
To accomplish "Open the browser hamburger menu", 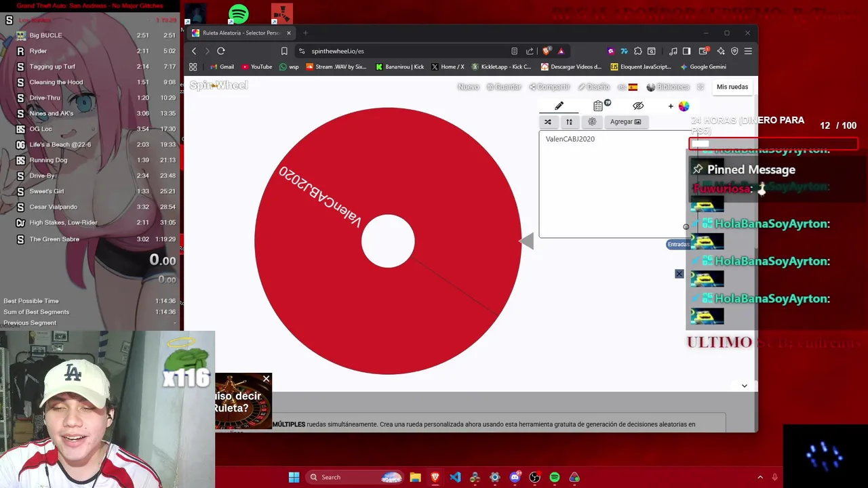I will 748,51.
